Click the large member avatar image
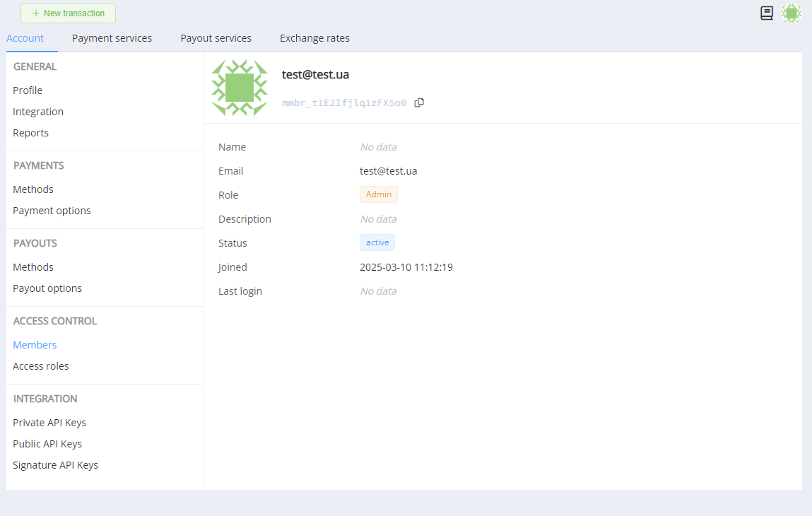Image resolution: width=812 pixels, height=516 pixels. click(x=240, y=88)
